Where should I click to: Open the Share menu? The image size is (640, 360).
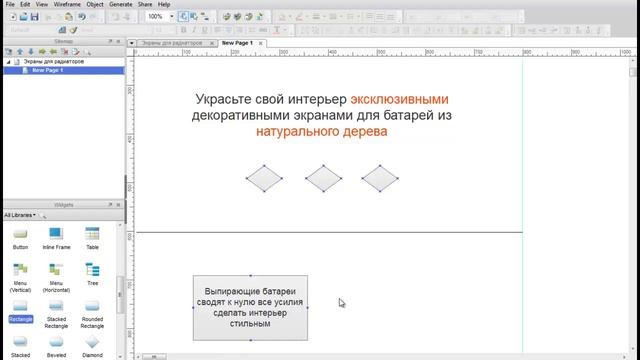pos(145,4)
